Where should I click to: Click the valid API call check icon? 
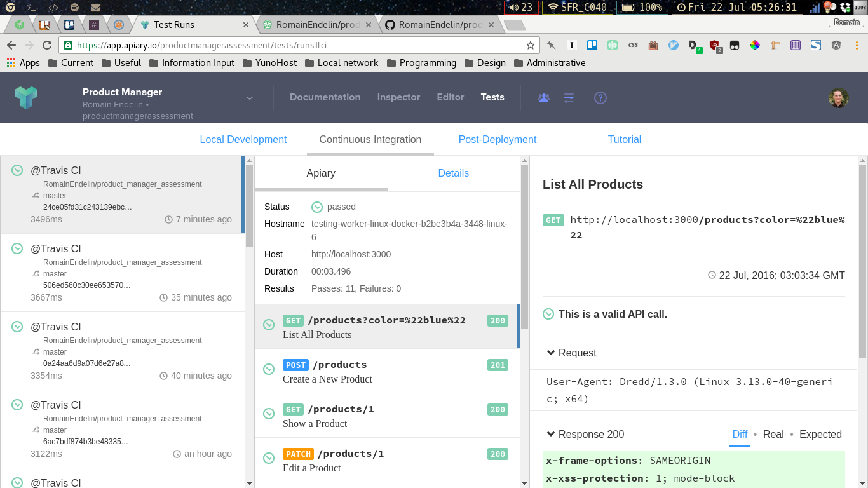(548, 314)
